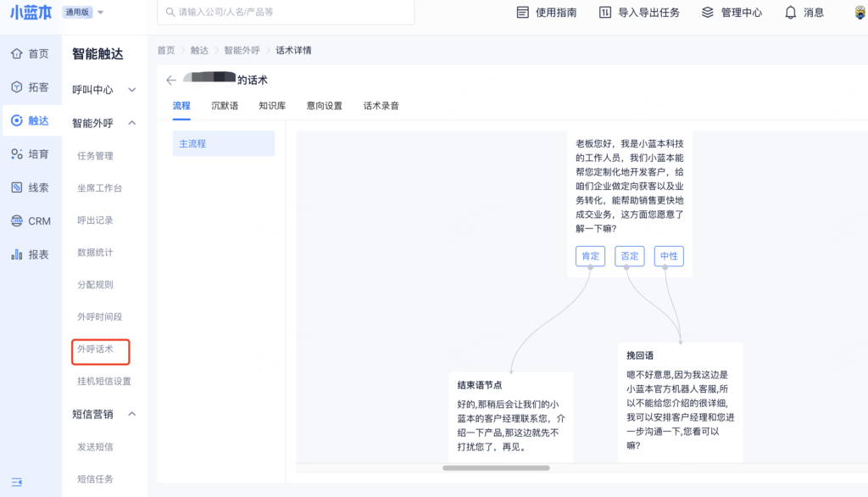
Task: Expand the 呼叫中心 menu group
Action: (131, 90)
